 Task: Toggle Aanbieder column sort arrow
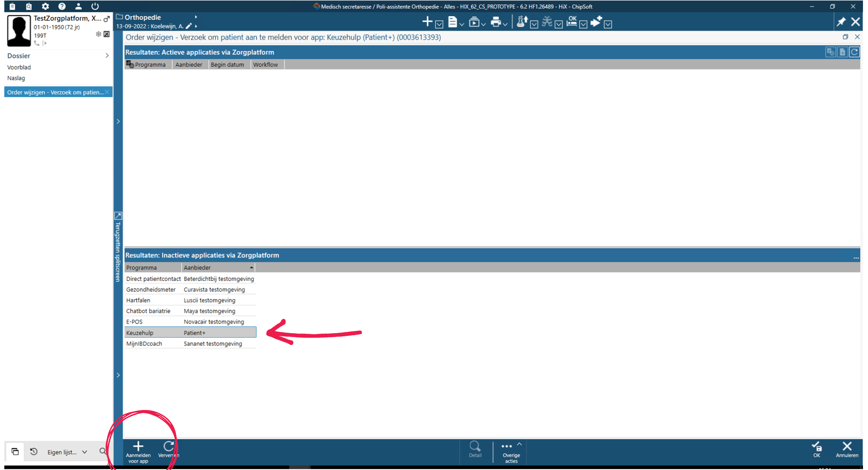(251, 268)
